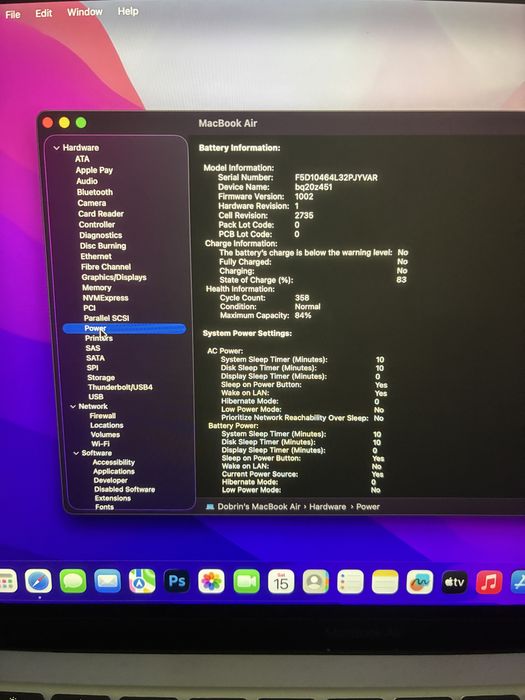Screen dimensions: 525x700
Task: Open Launchpad from the Dock
Action: 8,581
